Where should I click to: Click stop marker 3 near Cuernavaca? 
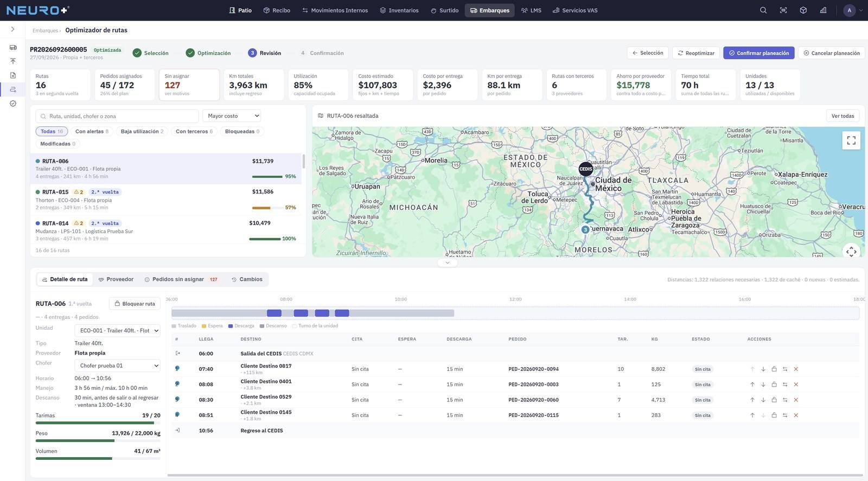[585, 230]
